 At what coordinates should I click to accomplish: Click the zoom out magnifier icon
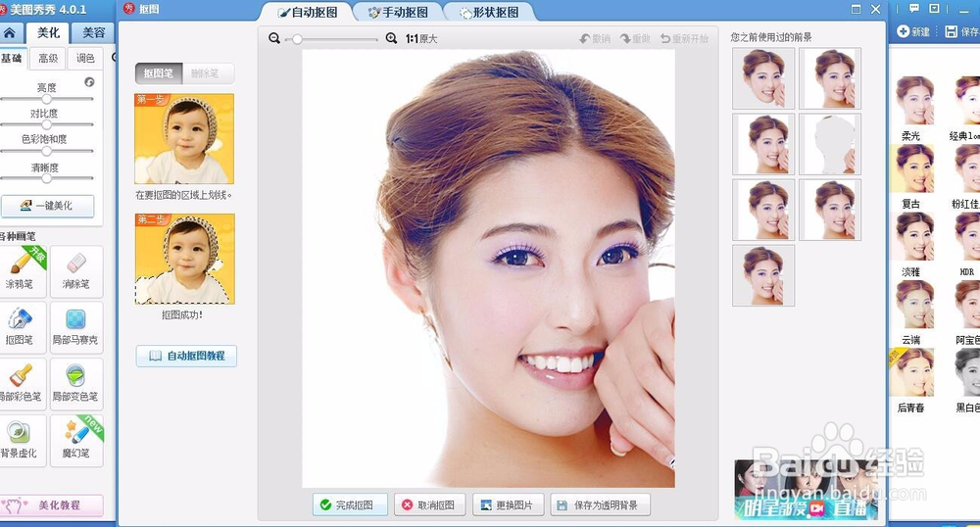273,38
